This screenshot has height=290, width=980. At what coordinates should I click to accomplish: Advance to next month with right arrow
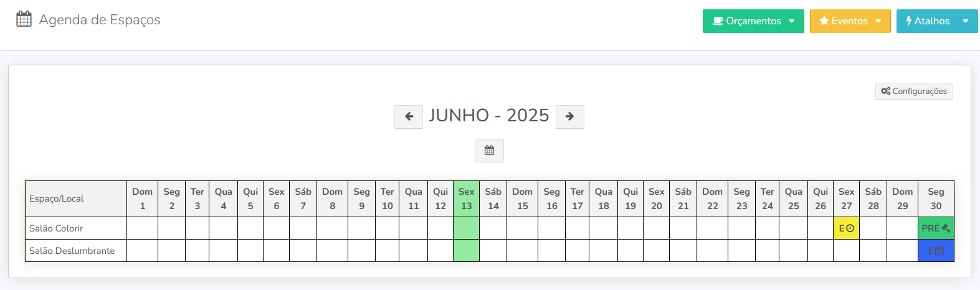click(569, 116)
